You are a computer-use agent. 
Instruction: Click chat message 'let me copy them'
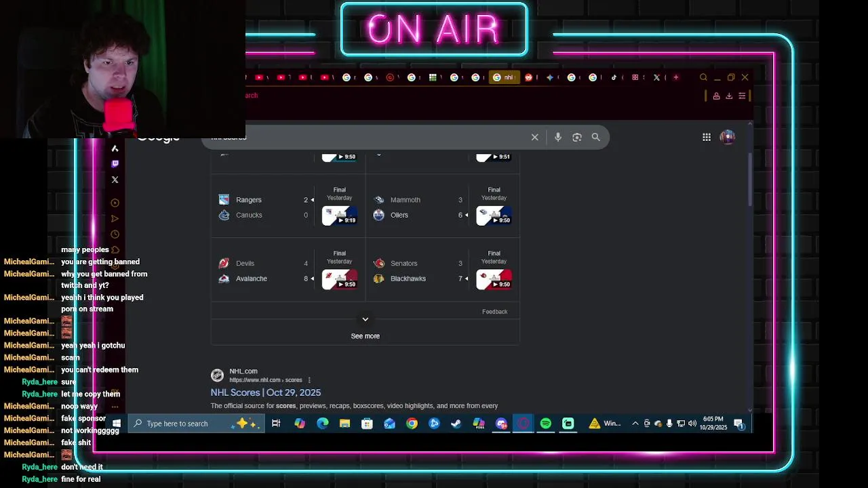[x=91, y=394]
